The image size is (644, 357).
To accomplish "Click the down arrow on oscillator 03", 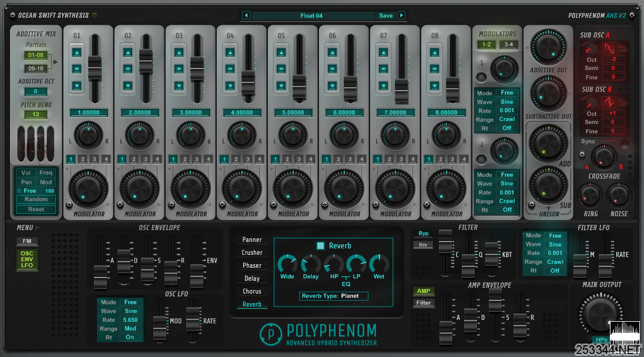I will (179, 86).
